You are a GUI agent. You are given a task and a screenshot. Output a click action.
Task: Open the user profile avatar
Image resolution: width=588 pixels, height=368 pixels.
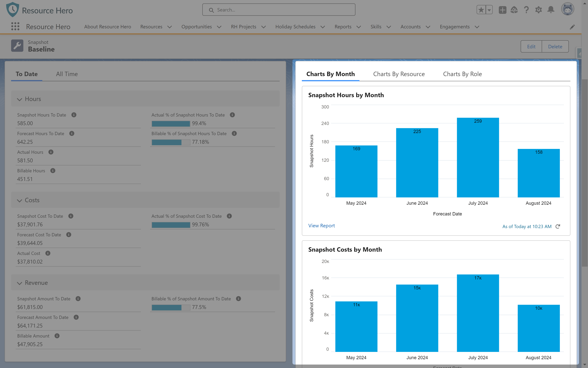[568, 9]
